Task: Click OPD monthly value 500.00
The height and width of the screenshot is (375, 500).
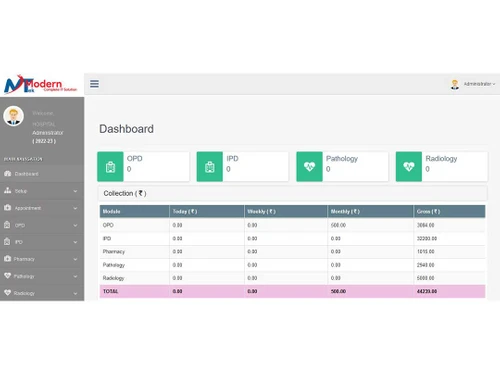Action: point(338,225)
